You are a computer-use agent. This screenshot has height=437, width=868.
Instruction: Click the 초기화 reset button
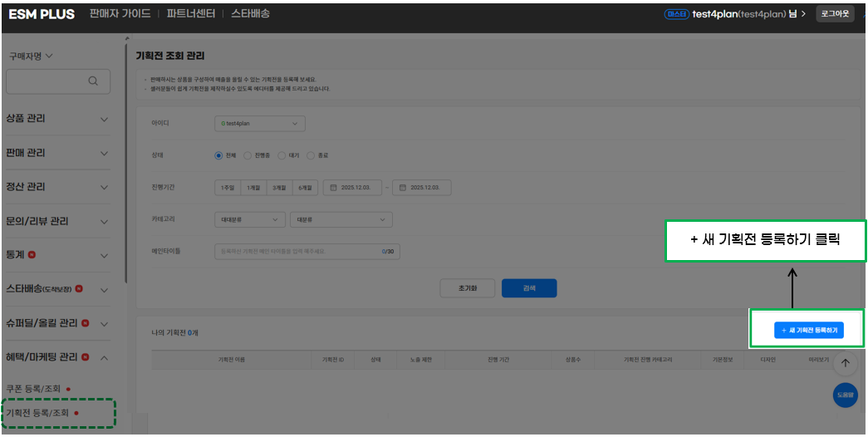[x=467, y=288]
